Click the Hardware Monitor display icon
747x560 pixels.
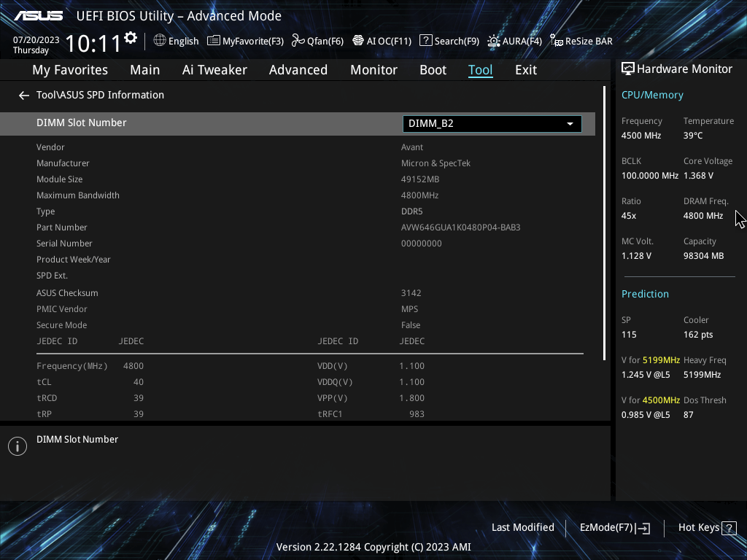pyautogui.click(x=628, y=69)
